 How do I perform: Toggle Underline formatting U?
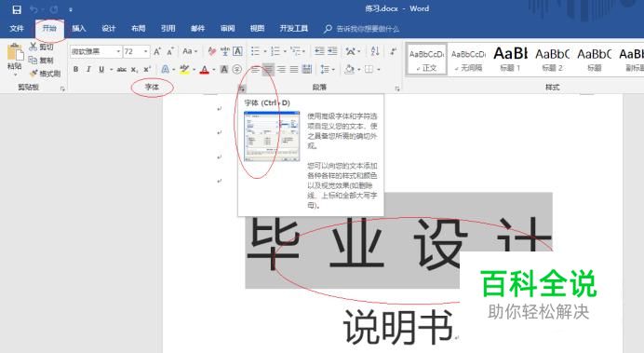101,70
